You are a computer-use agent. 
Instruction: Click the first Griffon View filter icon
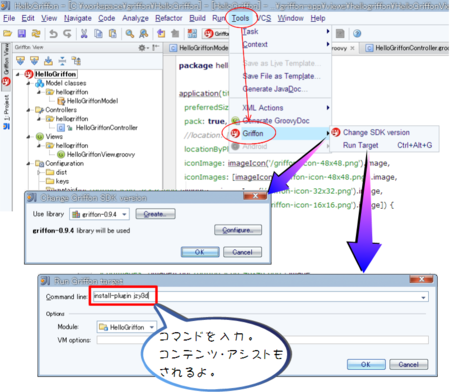point(20,61)
